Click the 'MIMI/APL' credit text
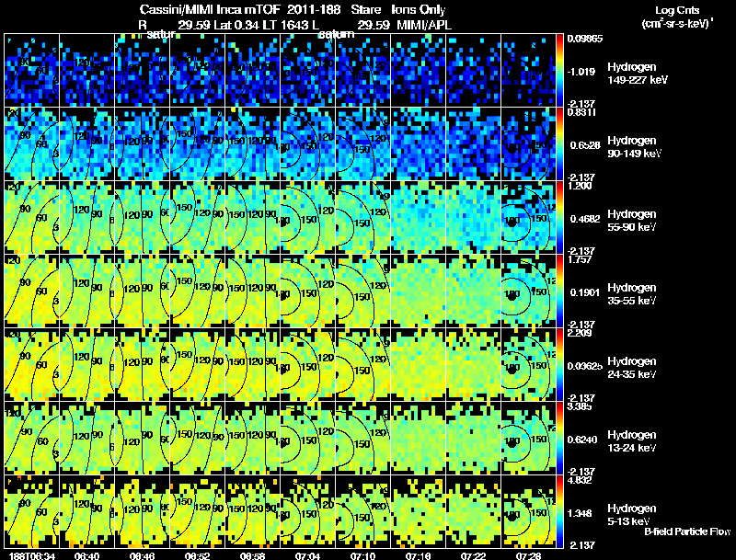Screen dimensions: 736x560 (x=424, y=25)
